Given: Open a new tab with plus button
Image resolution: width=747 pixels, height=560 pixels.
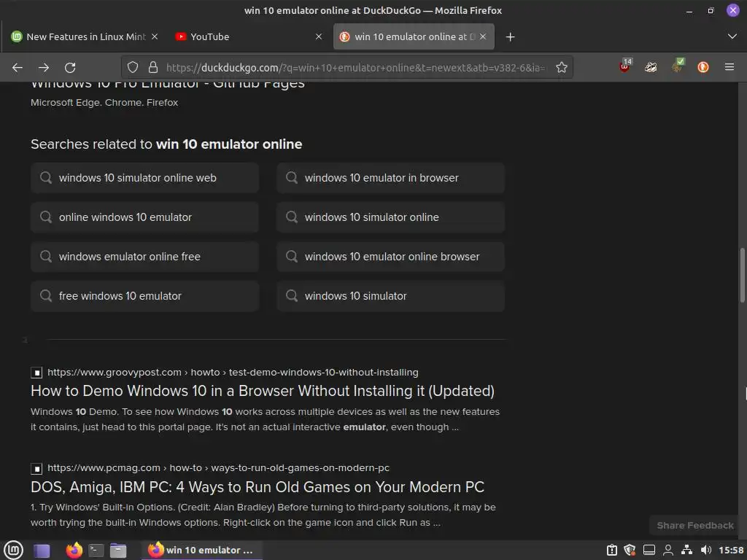Looking at the screenshot, I should [x=510, y=36].
